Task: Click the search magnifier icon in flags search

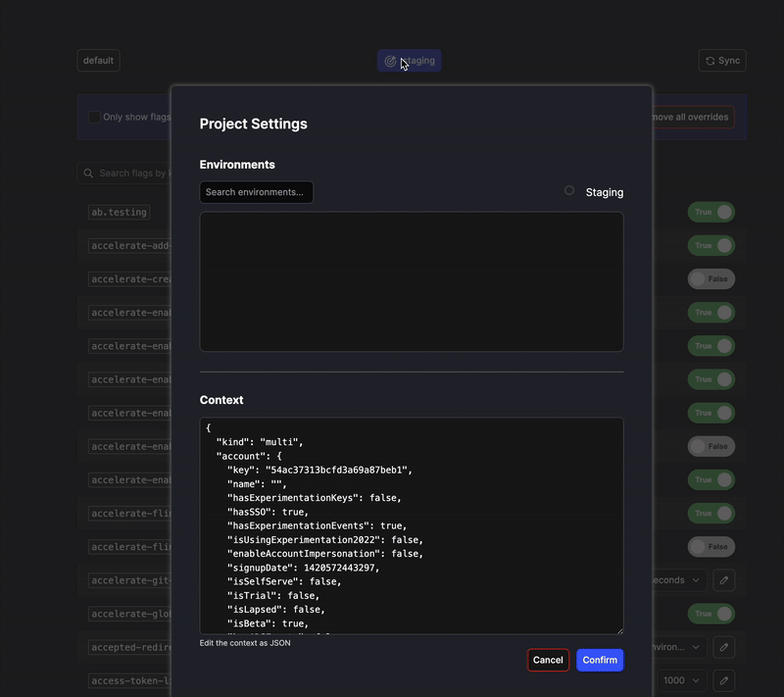Action: pyautogui.click(x=88, y=173)
